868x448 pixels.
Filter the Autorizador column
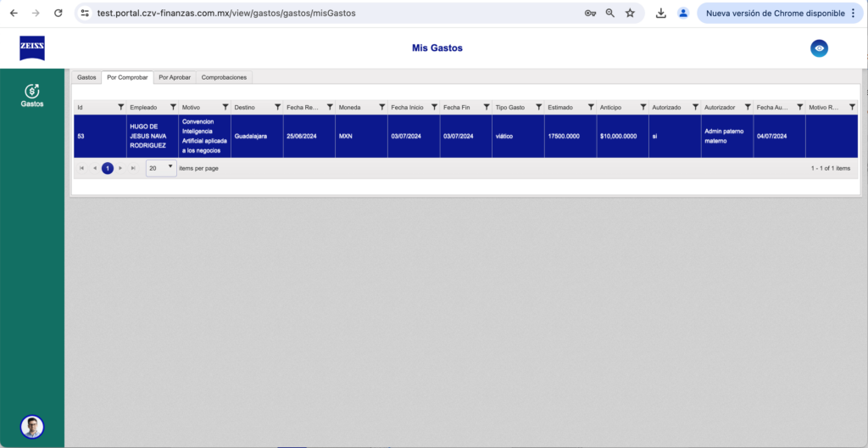coord(748,107)
